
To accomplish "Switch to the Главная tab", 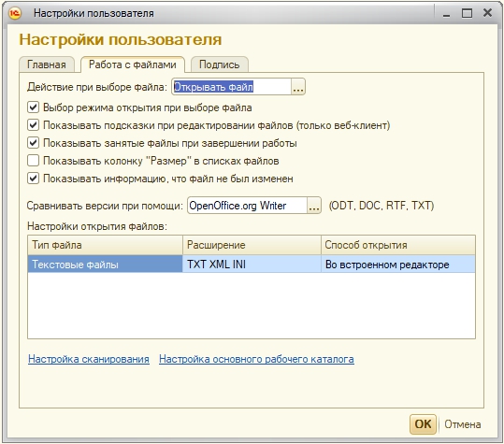I will pyautogui.click(x=47, y=64).
